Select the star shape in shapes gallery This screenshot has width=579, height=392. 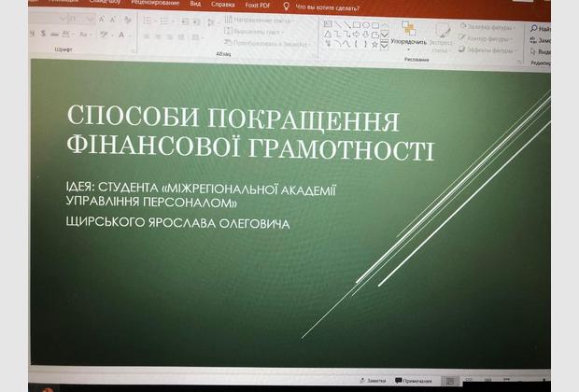(x=373, y=44)
